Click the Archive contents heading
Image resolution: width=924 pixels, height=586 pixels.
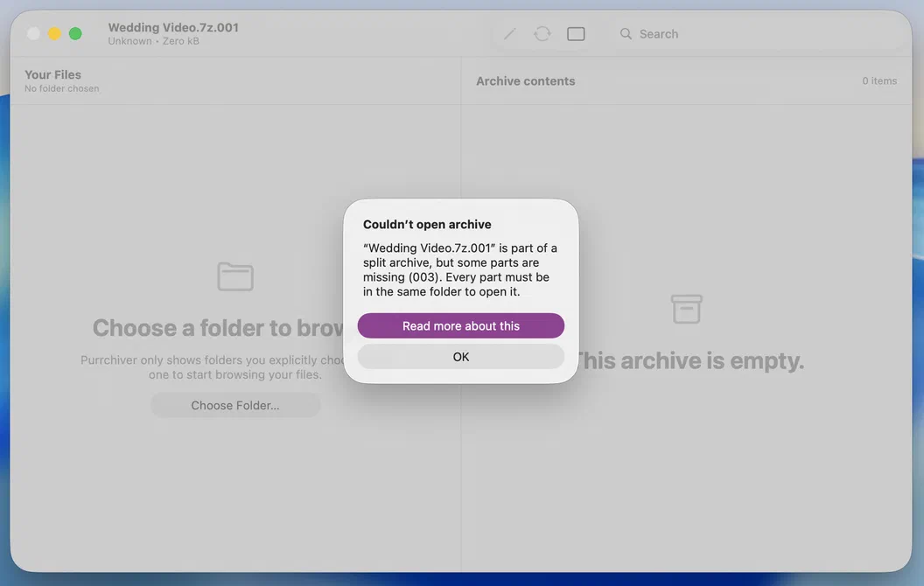pyautogui.click(x=526, y=81)
